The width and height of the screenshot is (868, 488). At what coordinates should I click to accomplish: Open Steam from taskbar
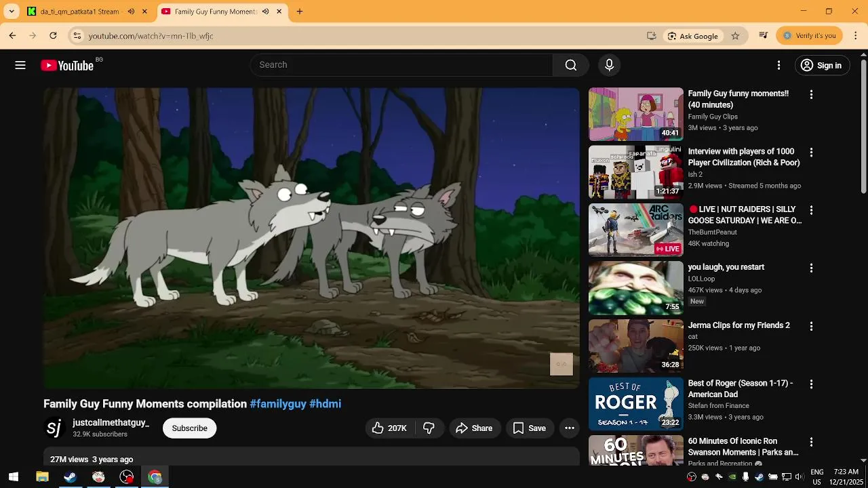click(x=70, y=477)
